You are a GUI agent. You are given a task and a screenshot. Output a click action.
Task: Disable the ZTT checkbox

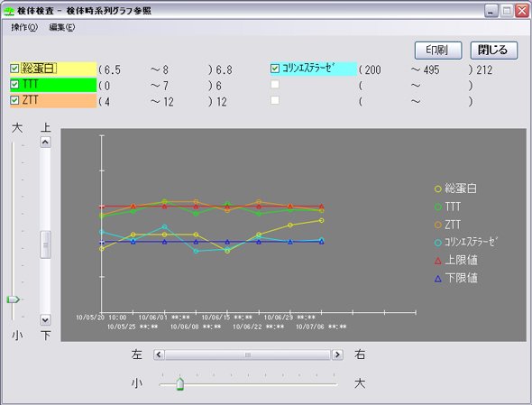[14, 100]
